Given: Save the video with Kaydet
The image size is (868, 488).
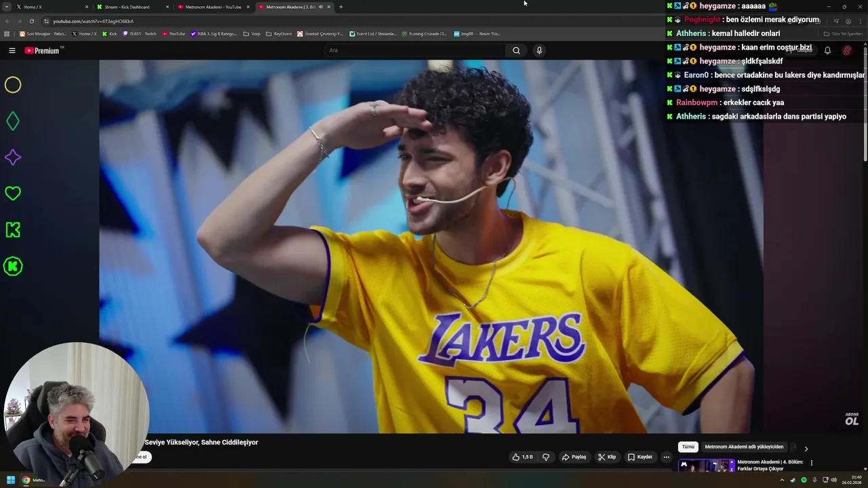Looking at the screenshot, I should coord(639,457).
